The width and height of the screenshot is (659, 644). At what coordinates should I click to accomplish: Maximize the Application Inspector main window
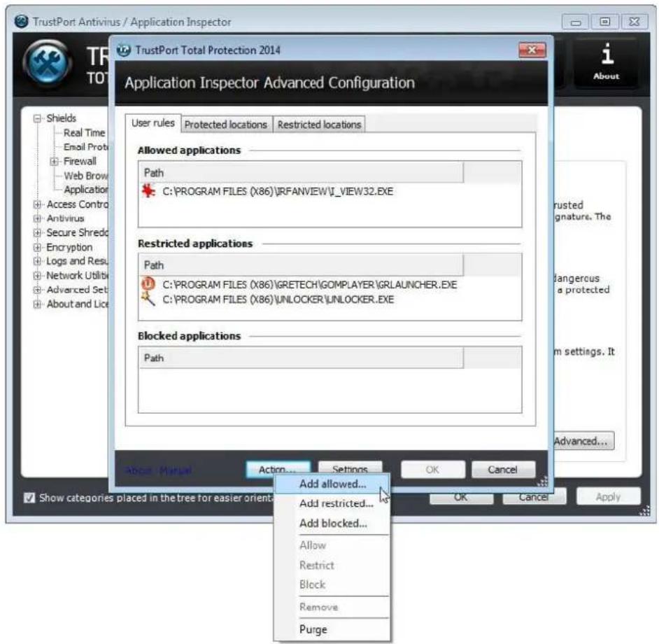point(605,22)
